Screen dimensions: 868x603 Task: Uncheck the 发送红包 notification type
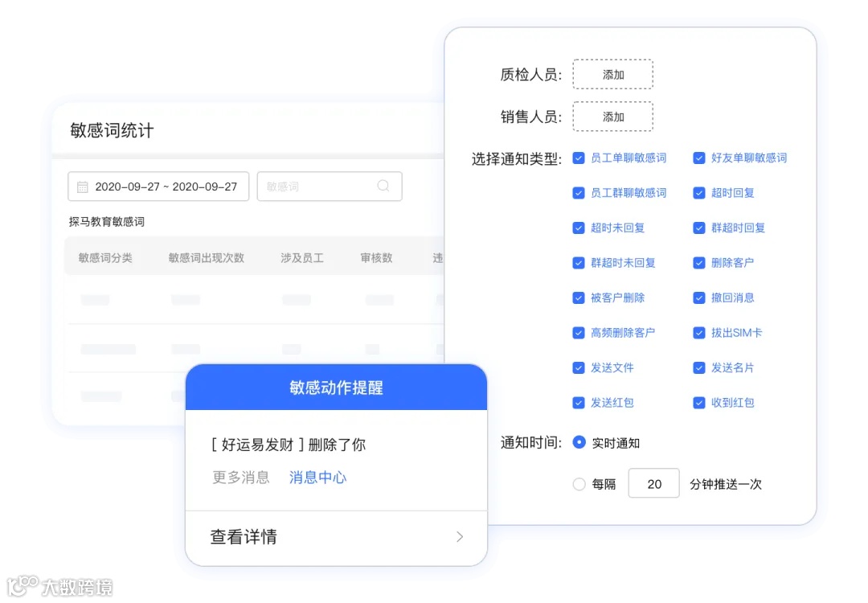pyautogui.click(x=579, y=403)
